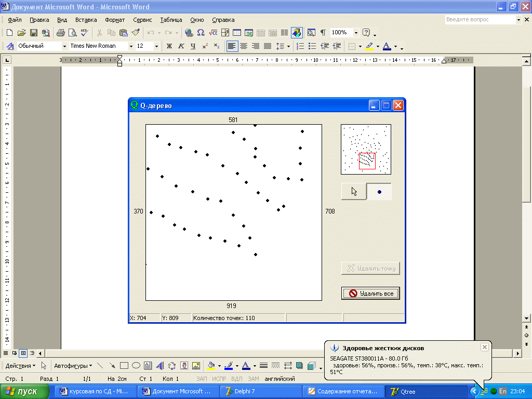Toggle superscript formatting
This screenshot has width=532, height=399.
(205, 46)
